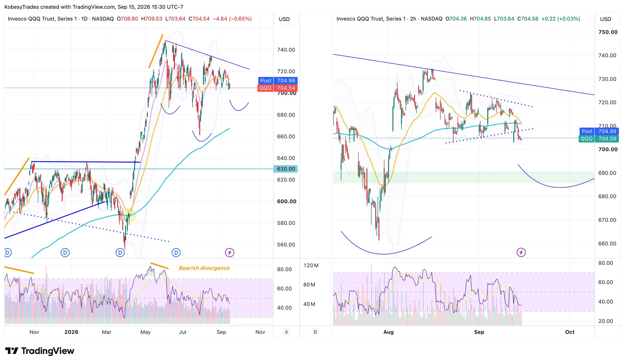The width and height of the screenshot is (625, 364).
Task: Click the Post 704.99 label on 2h chart
Action: tap(599, 132)
